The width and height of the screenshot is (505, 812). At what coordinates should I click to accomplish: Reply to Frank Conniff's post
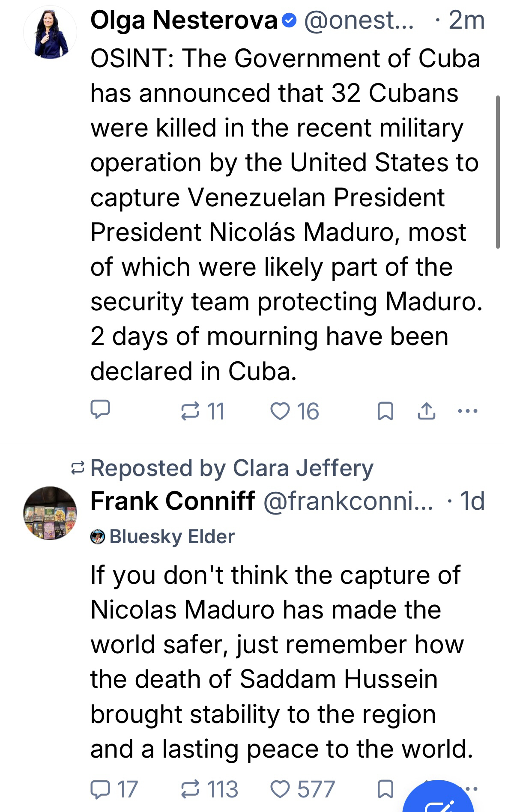tap(100, 789)
